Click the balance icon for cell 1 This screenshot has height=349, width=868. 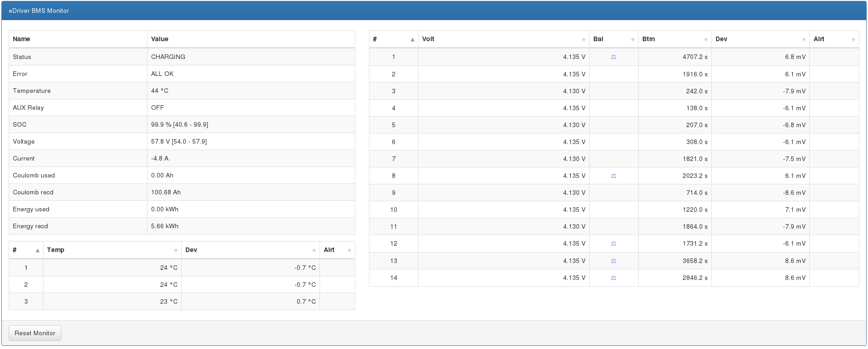point(613,57)
